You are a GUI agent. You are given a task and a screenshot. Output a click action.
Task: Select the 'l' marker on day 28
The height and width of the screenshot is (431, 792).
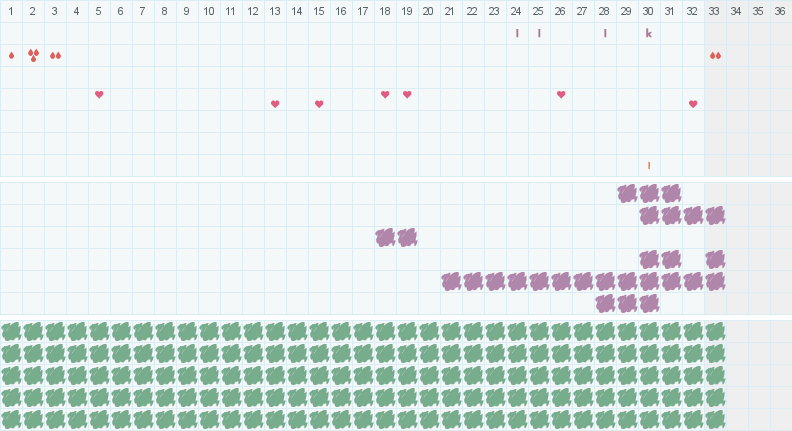(x=605, y=33)
